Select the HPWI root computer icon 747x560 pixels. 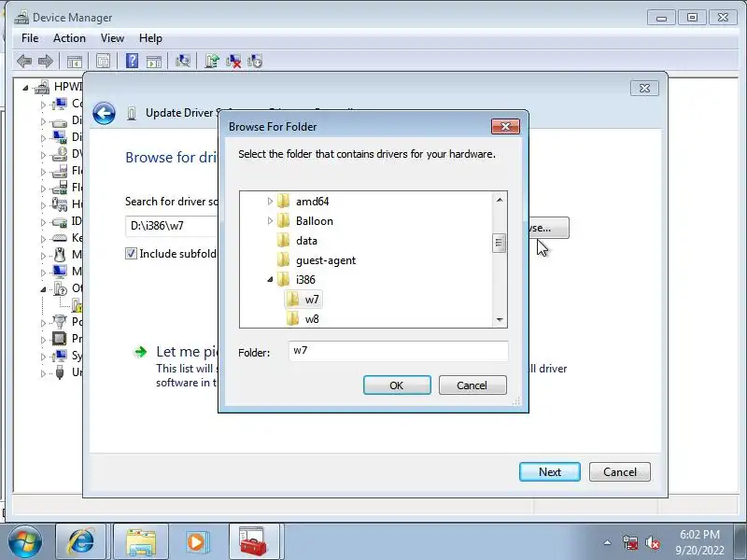pos(42,87)
